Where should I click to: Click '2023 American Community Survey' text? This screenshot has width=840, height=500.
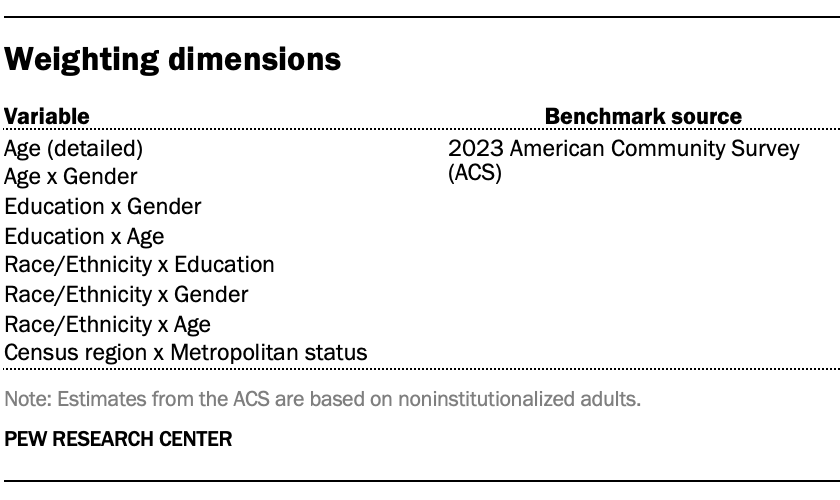[624, 148]
